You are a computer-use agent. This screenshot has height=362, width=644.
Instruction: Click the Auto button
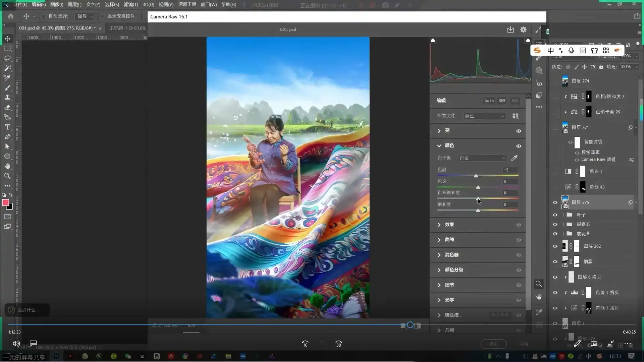489,101
